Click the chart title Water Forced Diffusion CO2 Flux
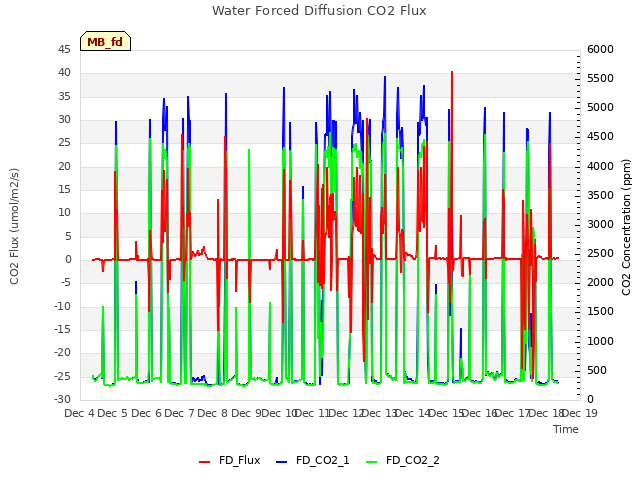640x480 pixels. coord(319,11)
